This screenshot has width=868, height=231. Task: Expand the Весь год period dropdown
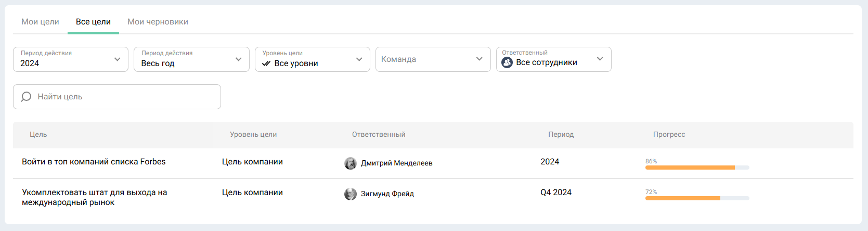coord(191,59)
